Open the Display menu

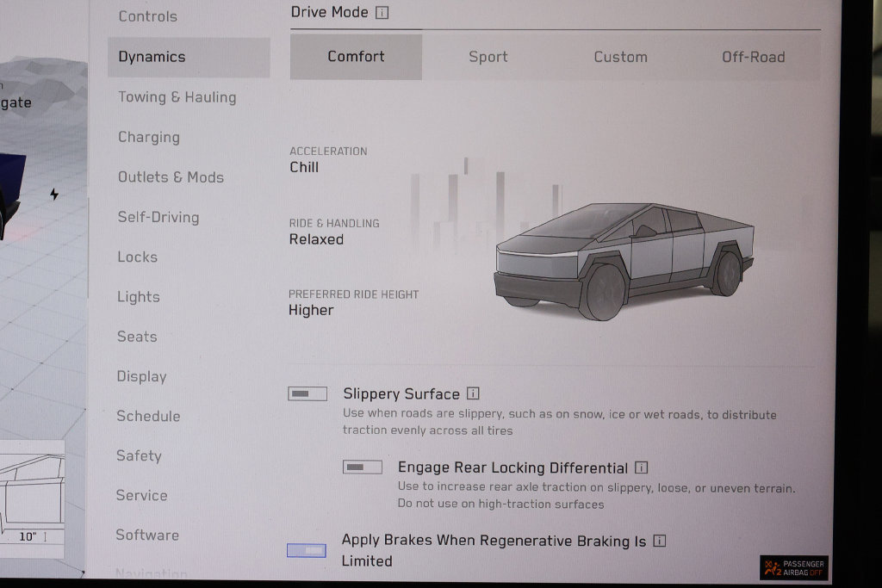point(142,376)
